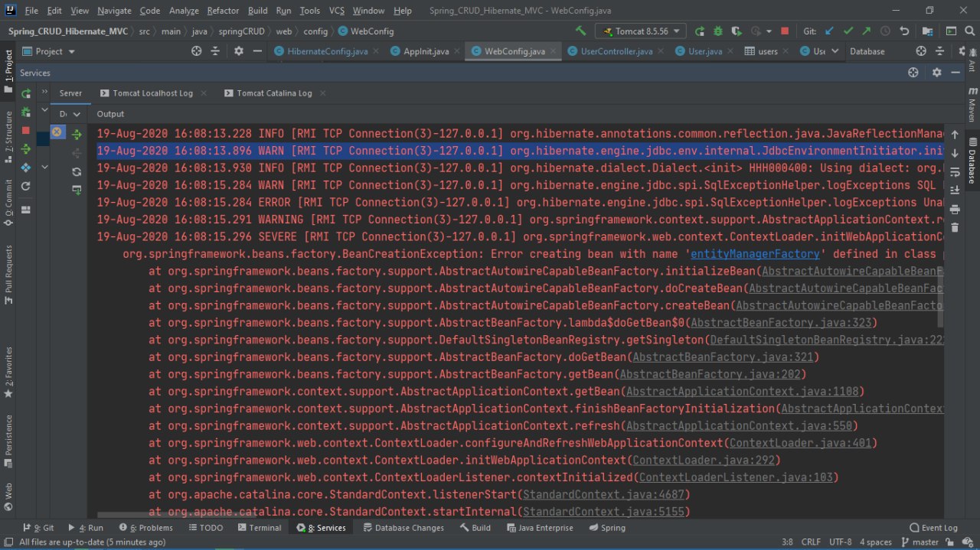Click the Git Commit green checkmark
The height and width of the screenshot is (550, 980).
(848, 31)
